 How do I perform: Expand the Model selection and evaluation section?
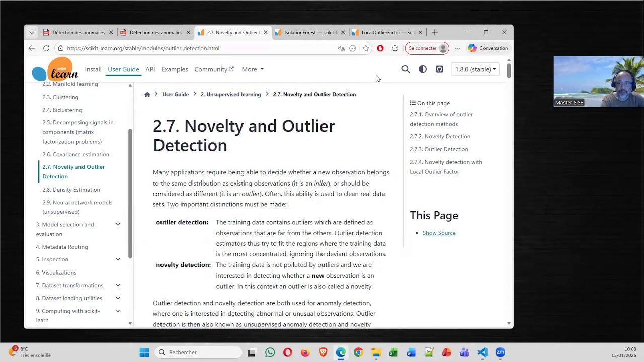tap(118, 224)
